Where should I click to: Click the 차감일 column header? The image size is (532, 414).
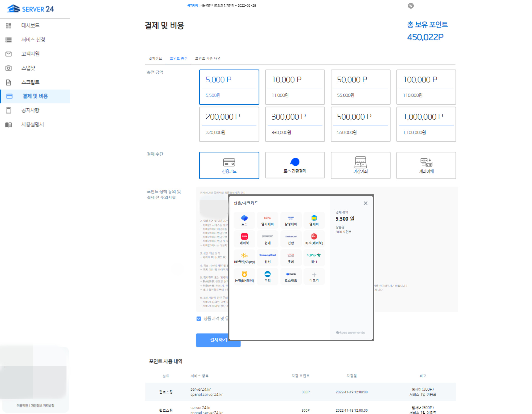tap(351, 376)
